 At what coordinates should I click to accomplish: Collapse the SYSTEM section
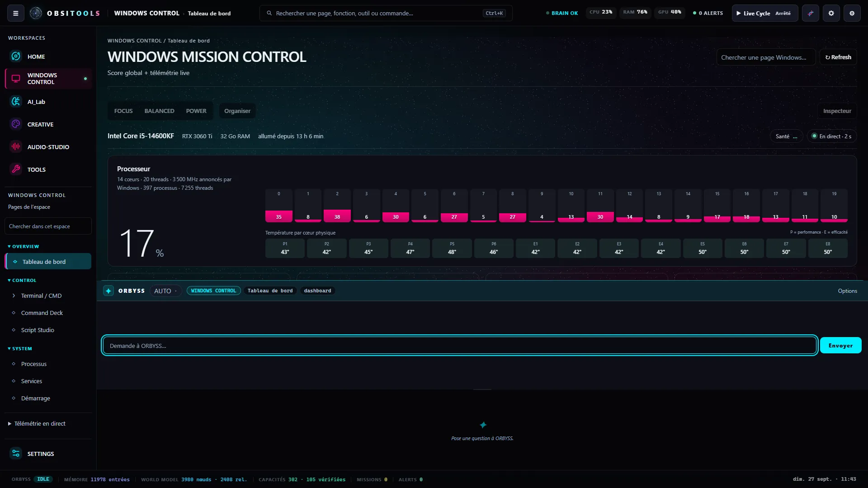20,348
